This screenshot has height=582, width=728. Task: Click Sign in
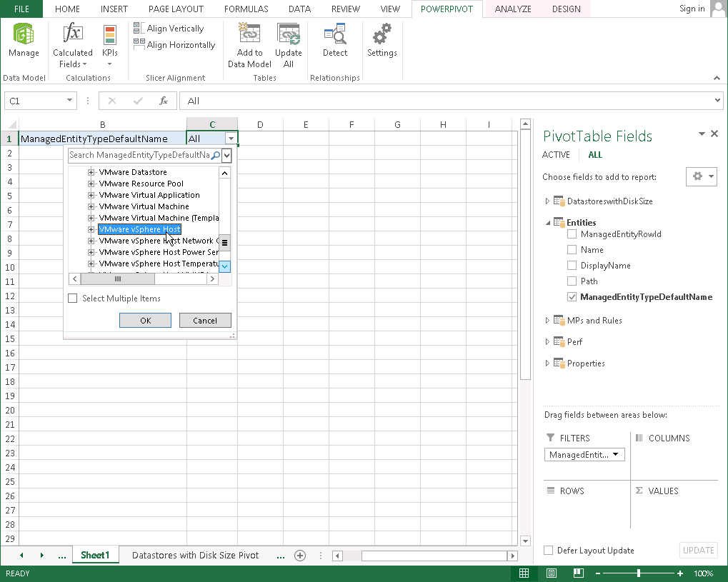[692, 9]
